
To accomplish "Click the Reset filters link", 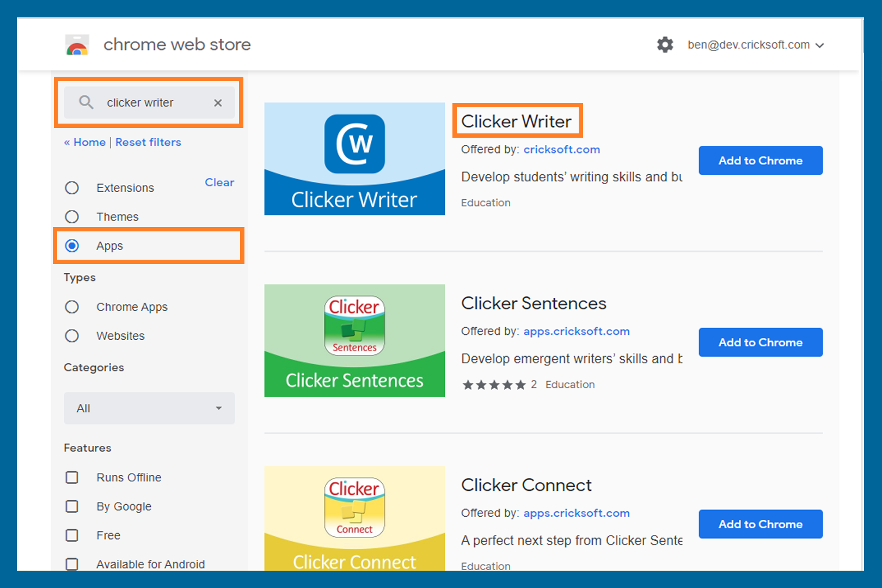I will (x=148, y=142).
